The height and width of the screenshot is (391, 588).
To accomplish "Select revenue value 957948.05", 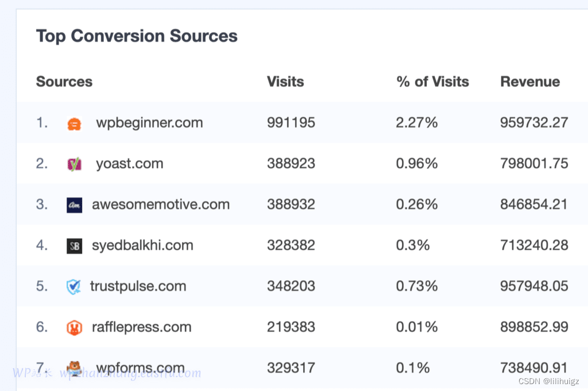I will (534, 286).
